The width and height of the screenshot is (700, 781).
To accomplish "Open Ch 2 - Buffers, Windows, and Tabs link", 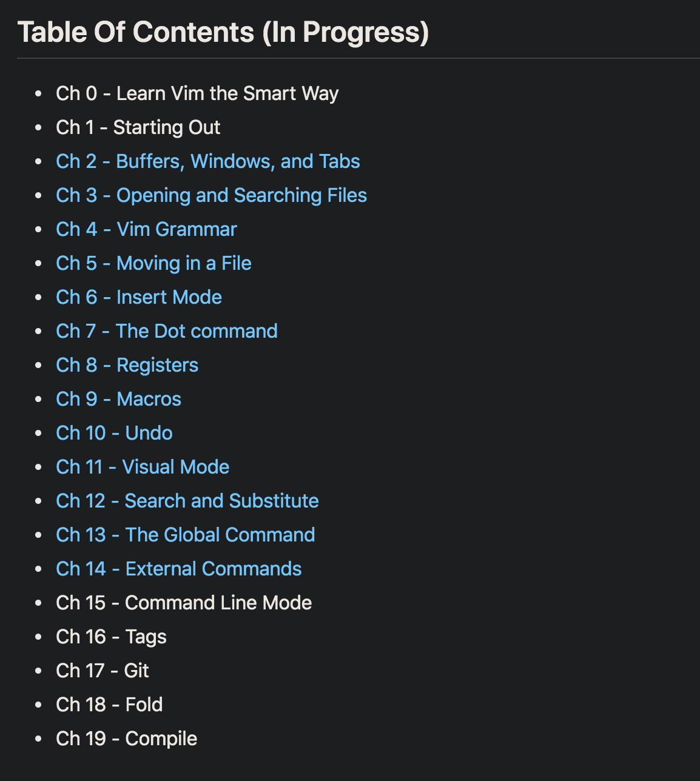I will (x=208, y=161).
